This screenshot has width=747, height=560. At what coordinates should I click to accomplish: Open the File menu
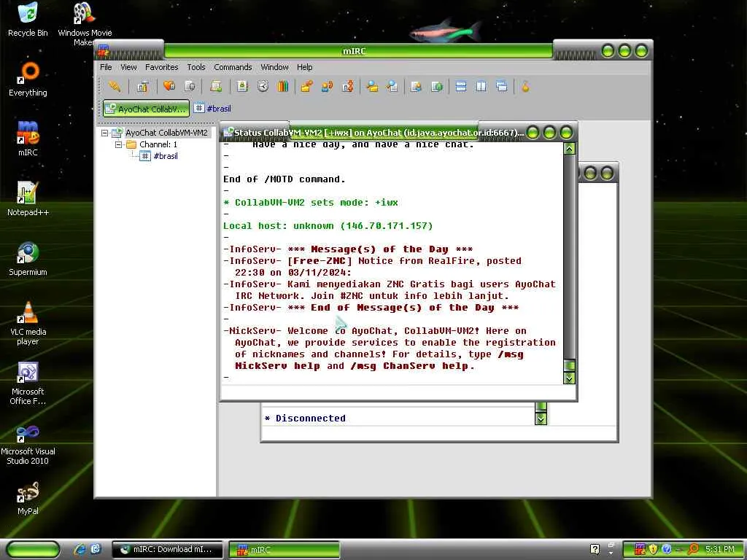[x=106, y=67]
